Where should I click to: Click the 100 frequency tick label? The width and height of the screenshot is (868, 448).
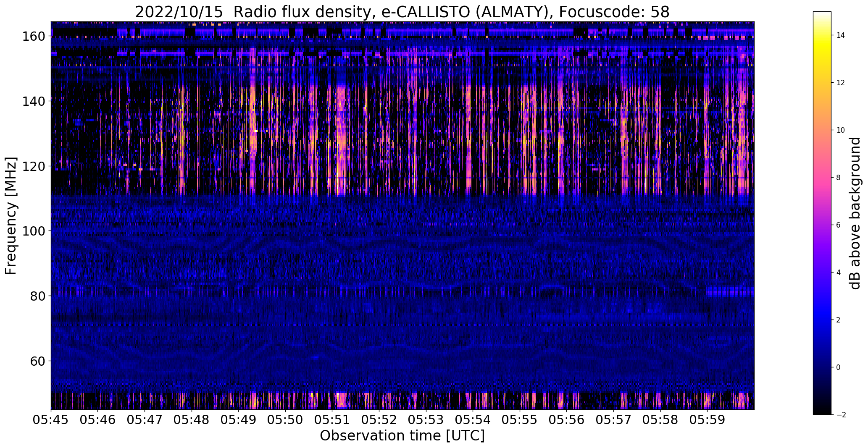pyautogui.click(x=33, y=231)
